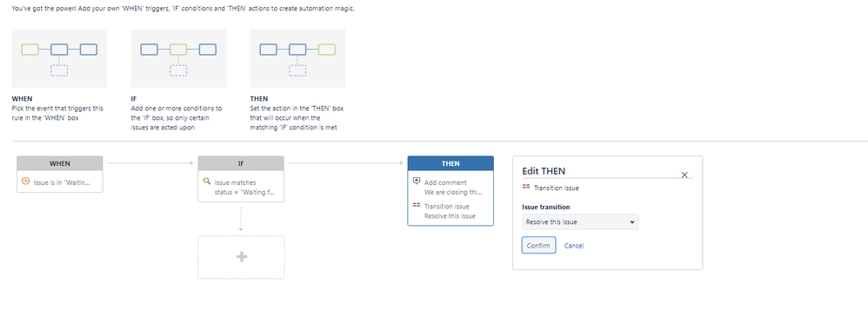
Task: Click the 'Issue transition' label
Action: [546, 207]
